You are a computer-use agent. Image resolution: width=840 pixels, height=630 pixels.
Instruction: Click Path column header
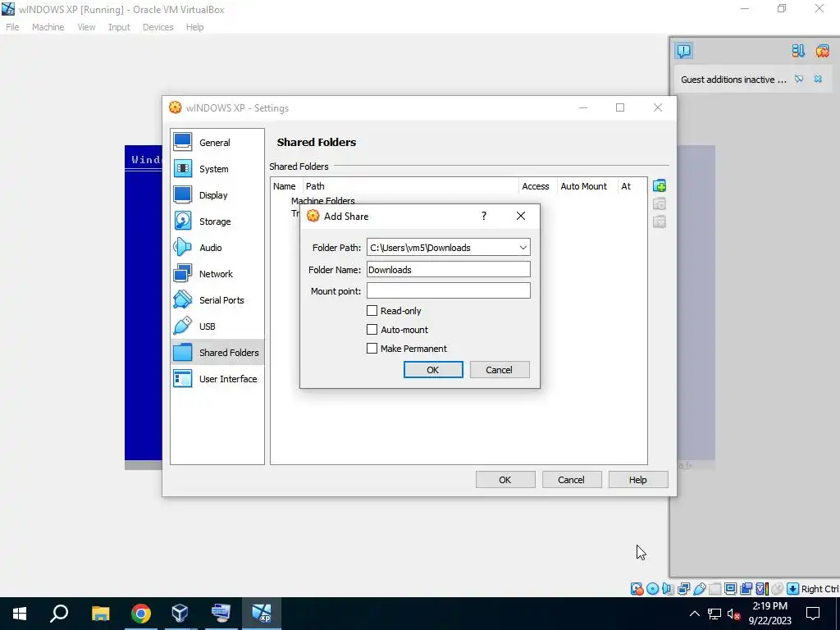411,186
